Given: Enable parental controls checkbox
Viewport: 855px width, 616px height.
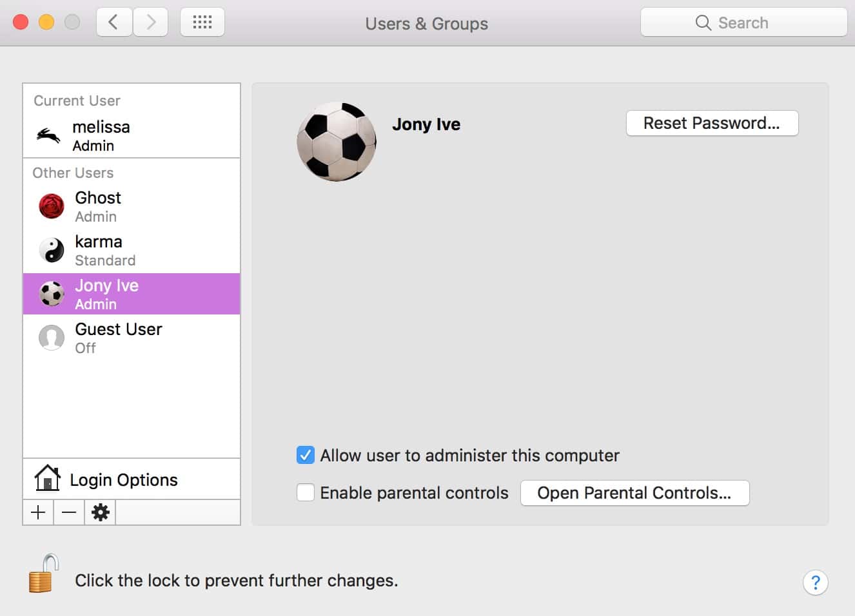Looking at the screenshot, I should 306,493.
